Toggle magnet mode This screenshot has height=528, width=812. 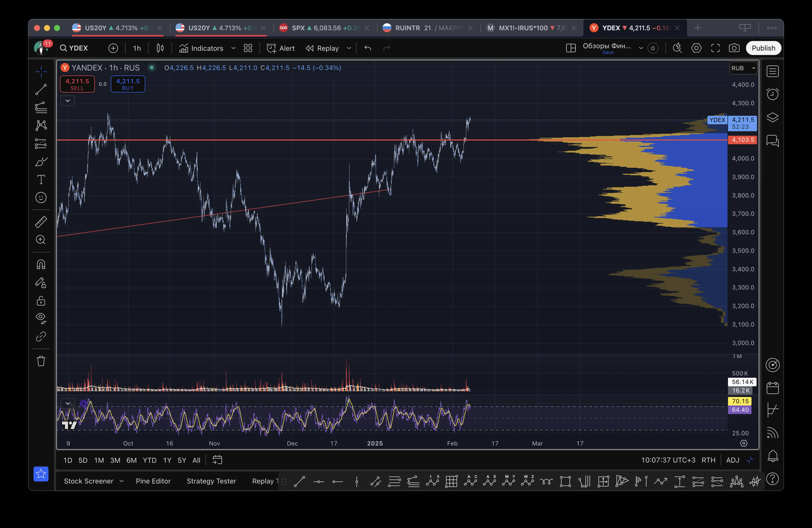(41, 264)
